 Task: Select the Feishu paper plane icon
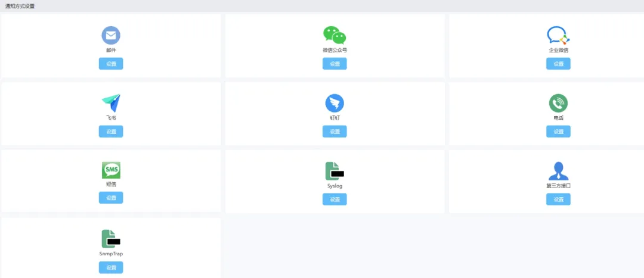(x=111, y=103)
